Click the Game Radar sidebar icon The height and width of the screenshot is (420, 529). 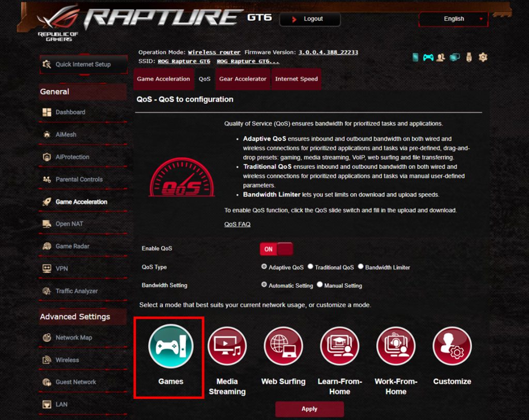[47, 246]
